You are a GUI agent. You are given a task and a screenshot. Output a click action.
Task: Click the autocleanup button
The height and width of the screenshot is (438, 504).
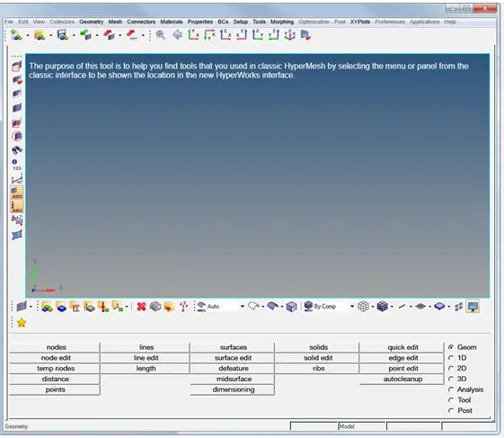(402, 380)
